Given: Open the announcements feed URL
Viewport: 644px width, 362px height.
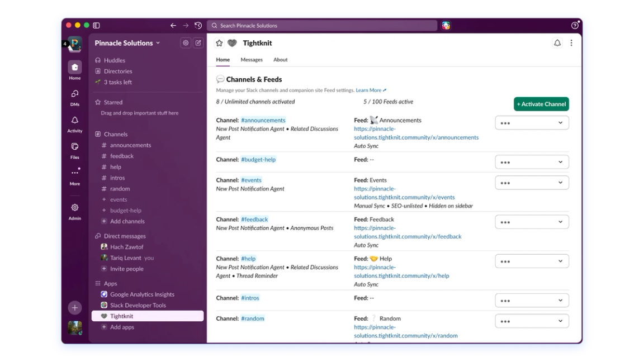Looking at the screenshot, I should [x=416, y=134].
